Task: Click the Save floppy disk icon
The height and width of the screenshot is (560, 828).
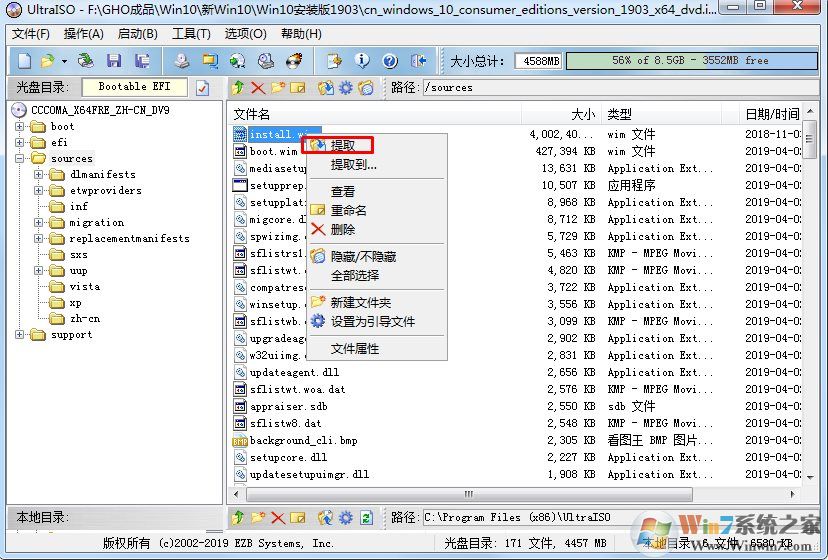Action: click(x=114, y=61)
